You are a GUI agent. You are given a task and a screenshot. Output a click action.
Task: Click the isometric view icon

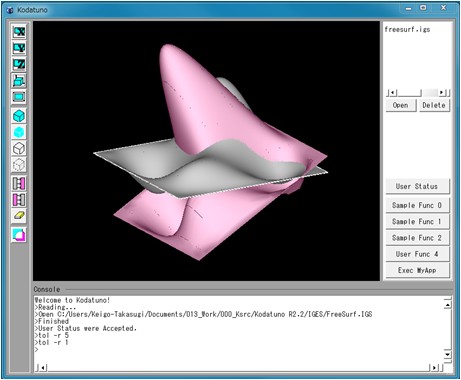[19, 81]
